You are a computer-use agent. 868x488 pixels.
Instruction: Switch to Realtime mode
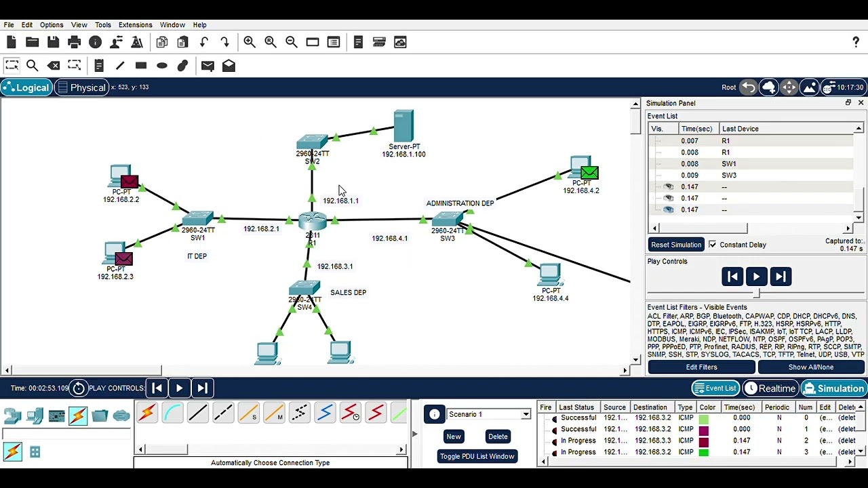(770, 388)
